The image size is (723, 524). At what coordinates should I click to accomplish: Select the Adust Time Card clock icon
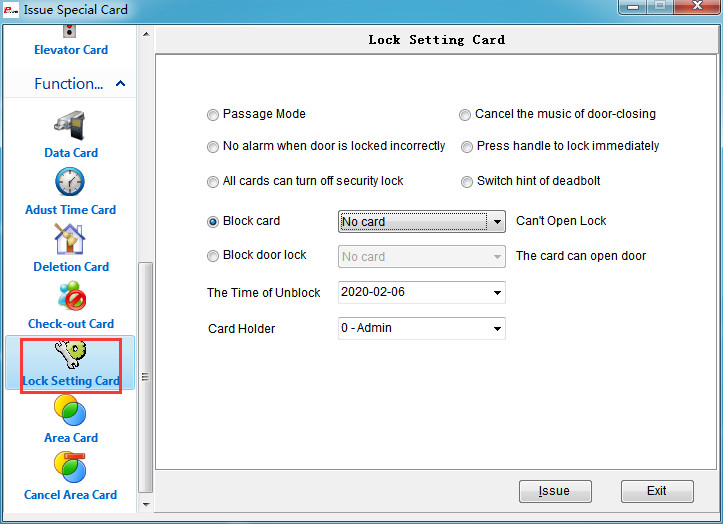click(70, 182)
